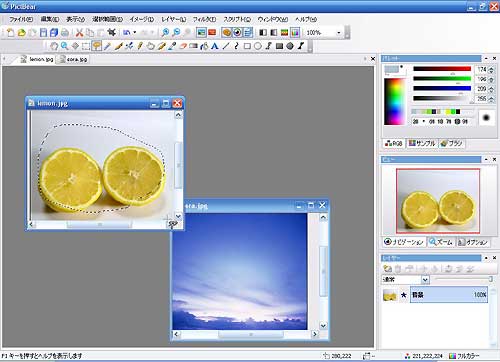Screen dimensions: 500x362
Task: Select the Text tool (letter A icon)
Action: (215, 46)
